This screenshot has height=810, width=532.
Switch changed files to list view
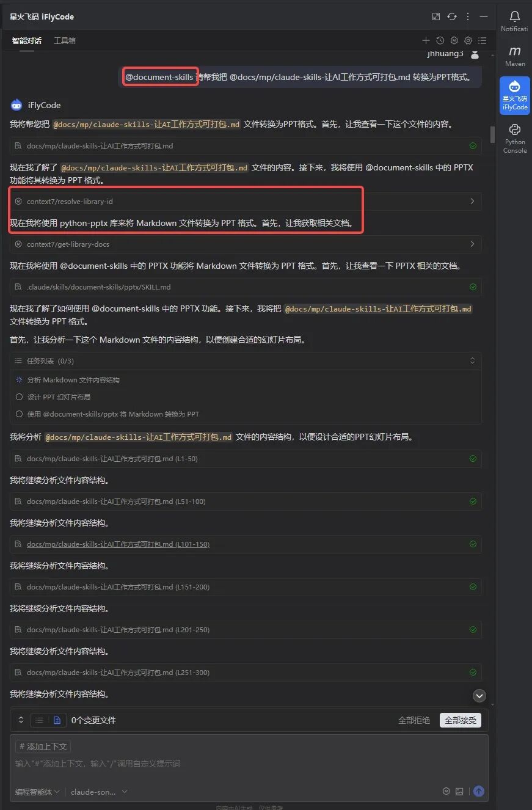tap(39, 720)
